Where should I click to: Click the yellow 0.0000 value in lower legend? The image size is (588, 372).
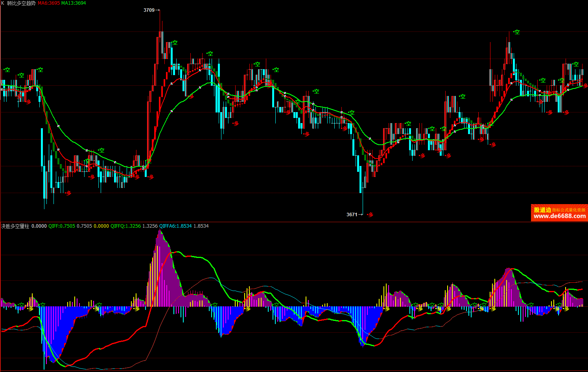(101, 226)
